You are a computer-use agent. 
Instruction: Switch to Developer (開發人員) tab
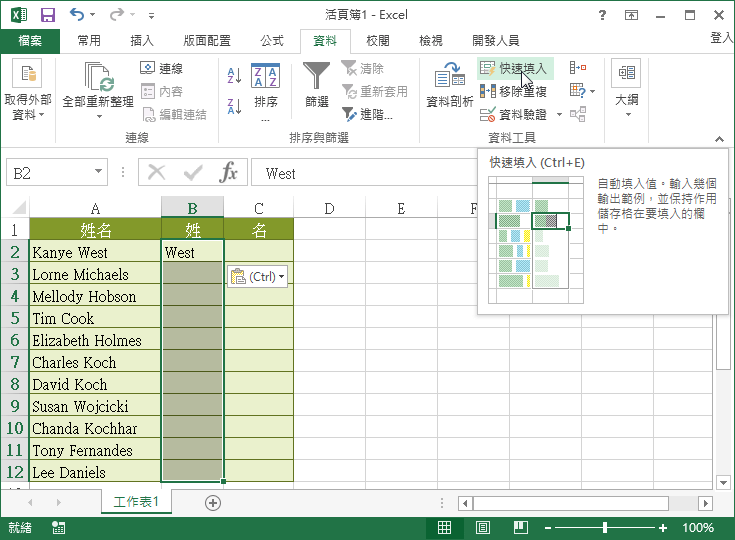495,41
